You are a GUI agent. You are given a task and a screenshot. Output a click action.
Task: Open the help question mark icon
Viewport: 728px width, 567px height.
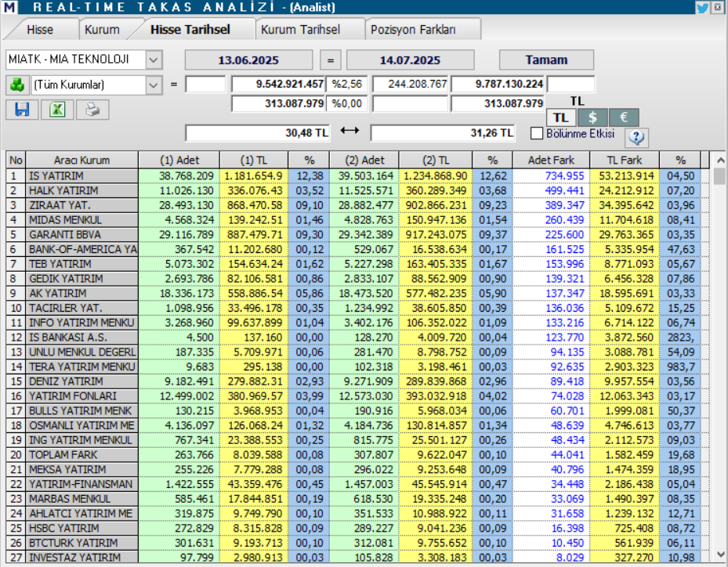636,137
